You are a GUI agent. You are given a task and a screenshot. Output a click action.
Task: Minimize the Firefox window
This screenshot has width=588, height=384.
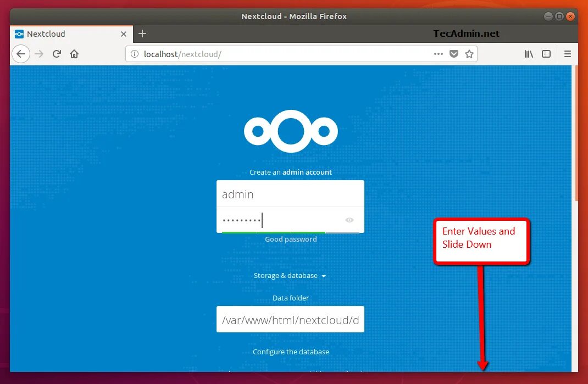tap(548, 16)
